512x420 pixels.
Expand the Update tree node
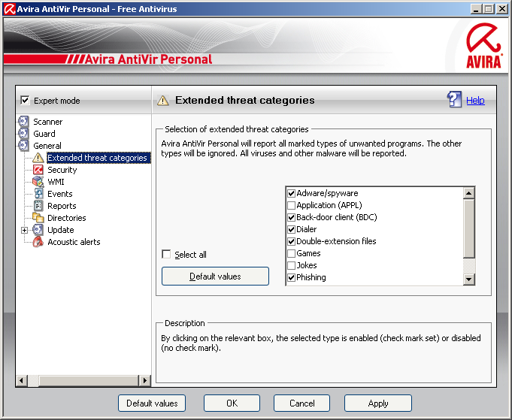tap(24, 230)
